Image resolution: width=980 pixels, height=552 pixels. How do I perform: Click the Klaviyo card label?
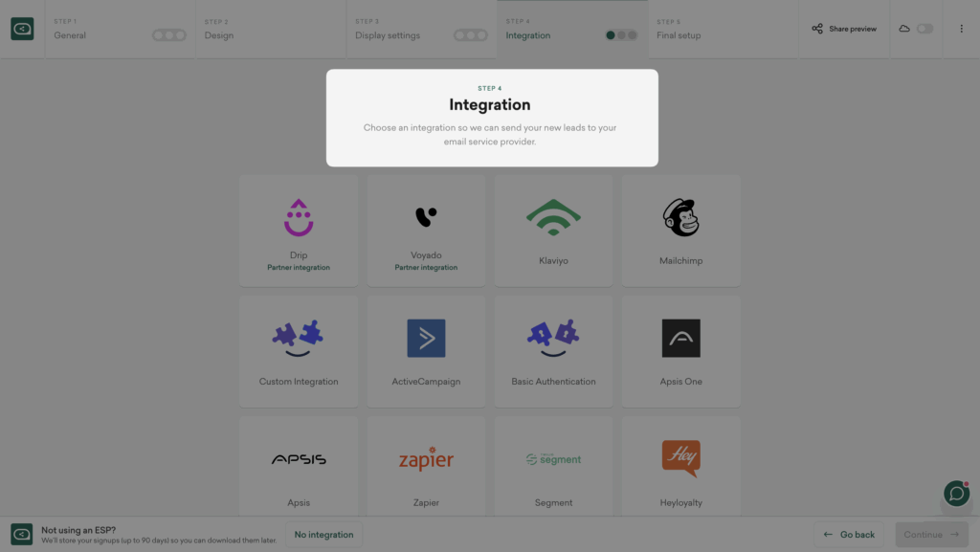[553, 261]
